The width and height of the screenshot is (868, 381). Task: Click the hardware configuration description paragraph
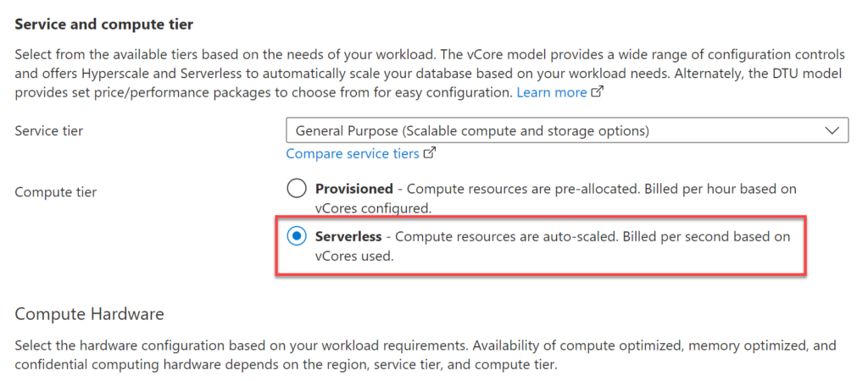coord(424,356)
